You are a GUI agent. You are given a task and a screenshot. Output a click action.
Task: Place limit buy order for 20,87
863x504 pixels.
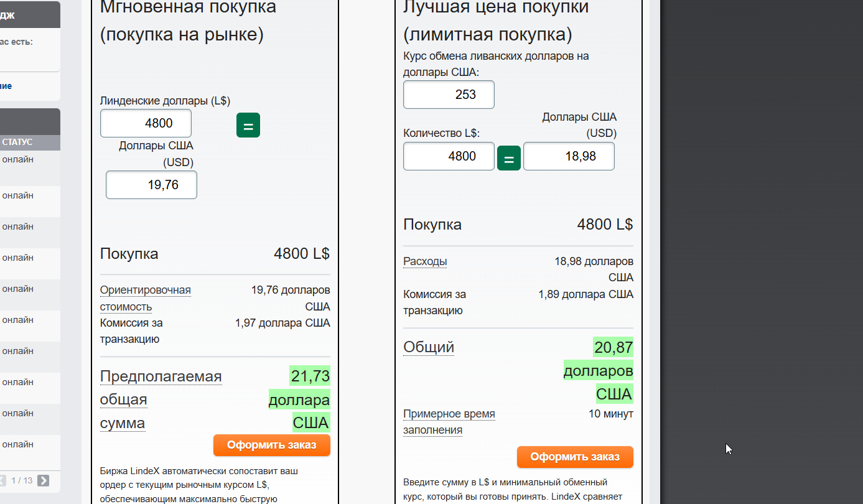575,457
